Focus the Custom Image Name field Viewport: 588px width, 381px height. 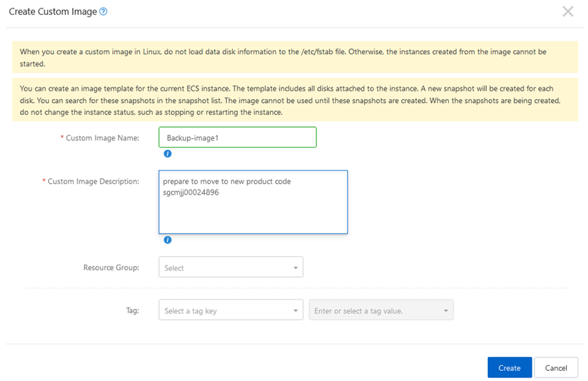(x=237, y=137)
